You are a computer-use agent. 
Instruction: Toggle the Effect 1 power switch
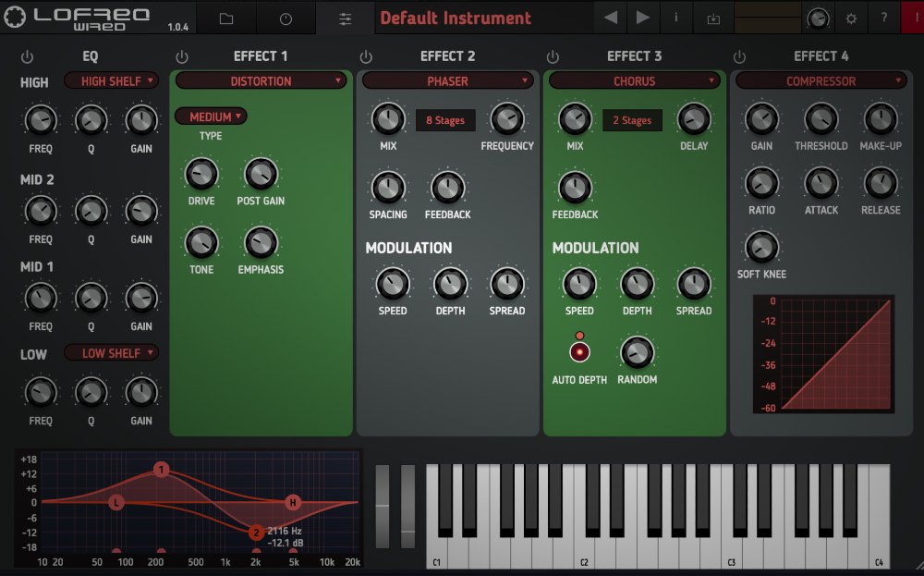click(183, 55)
